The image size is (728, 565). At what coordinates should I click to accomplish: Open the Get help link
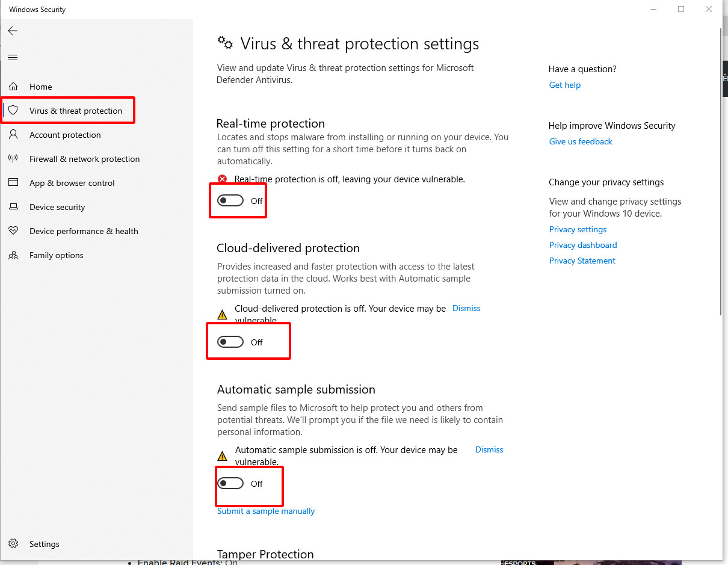coord(565,85)
